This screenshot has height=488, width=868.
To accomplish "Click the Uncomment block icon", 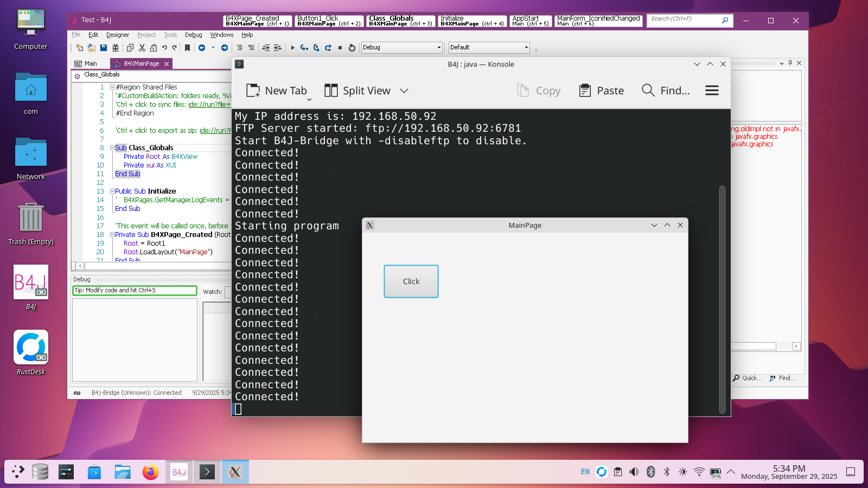I will point(251,48).
